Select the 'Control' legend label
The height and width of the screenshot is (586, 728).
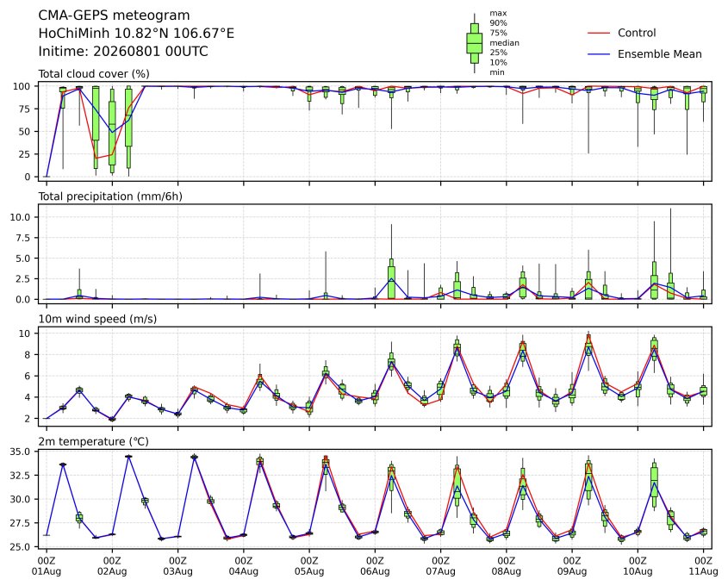(637, 33)
